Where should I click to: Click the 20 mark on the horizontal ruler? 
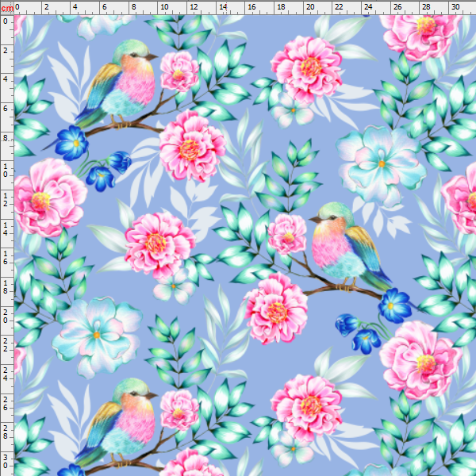(x=310, y=6)
